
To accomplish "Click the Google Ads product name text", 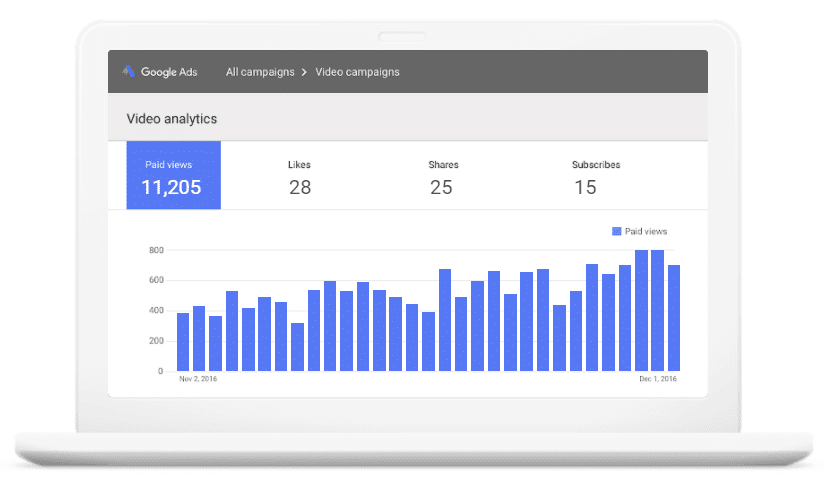I will pos(168,72).
